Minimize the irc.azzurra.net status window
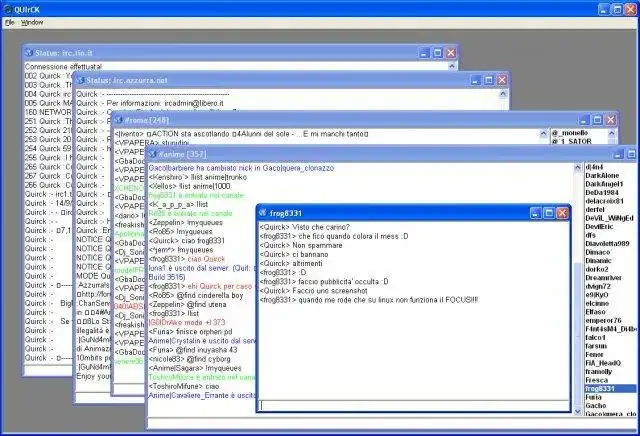The height and width of the screenshot is (436, 640). pos(476,80)
